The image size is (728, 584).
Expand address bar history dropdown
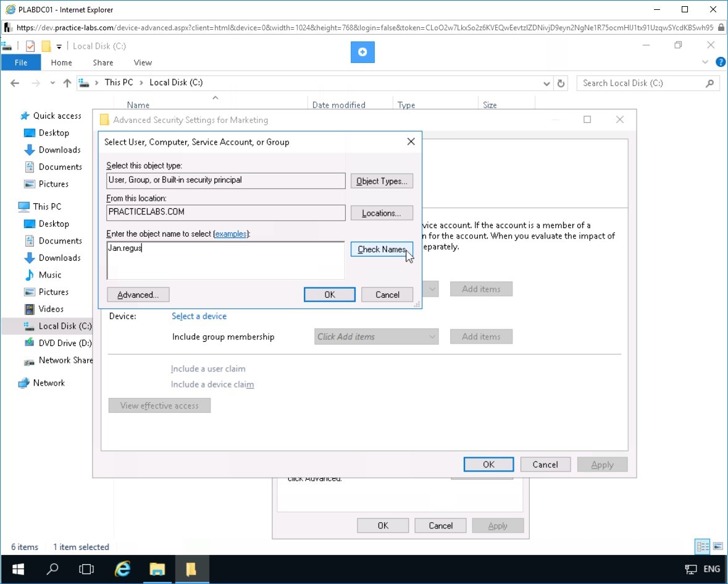coord(546,83)
